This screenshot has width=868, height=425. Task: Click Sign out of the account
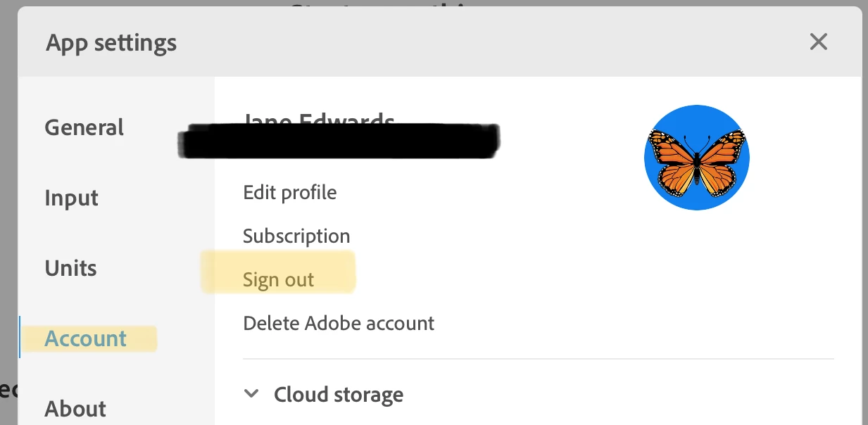(279, 279)
